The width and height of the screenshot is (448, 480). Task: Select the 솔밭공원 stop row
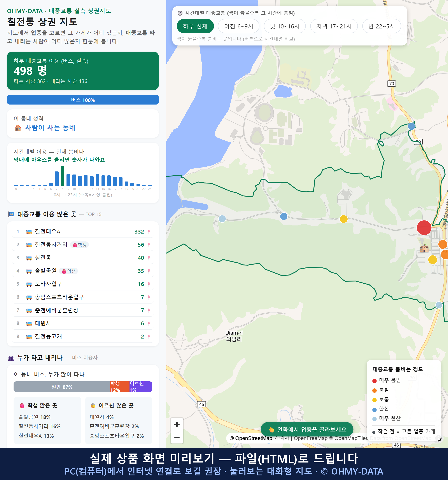click(x=83, y=271)
